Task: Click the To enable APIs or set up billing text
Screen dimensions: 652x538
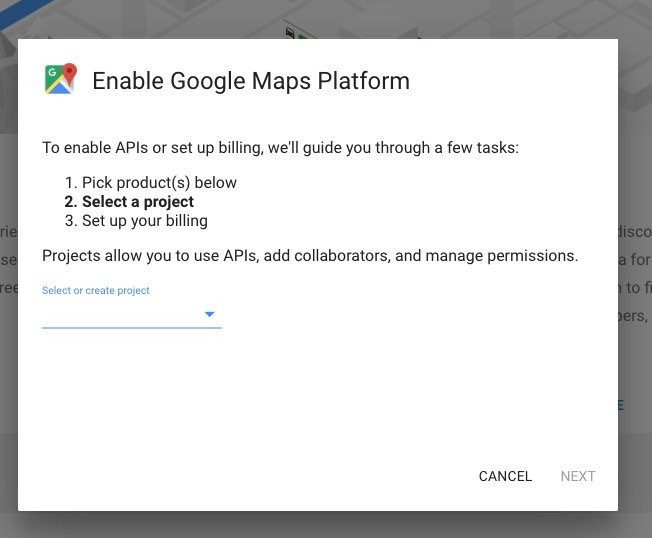Action: click(x=280, y=148)
